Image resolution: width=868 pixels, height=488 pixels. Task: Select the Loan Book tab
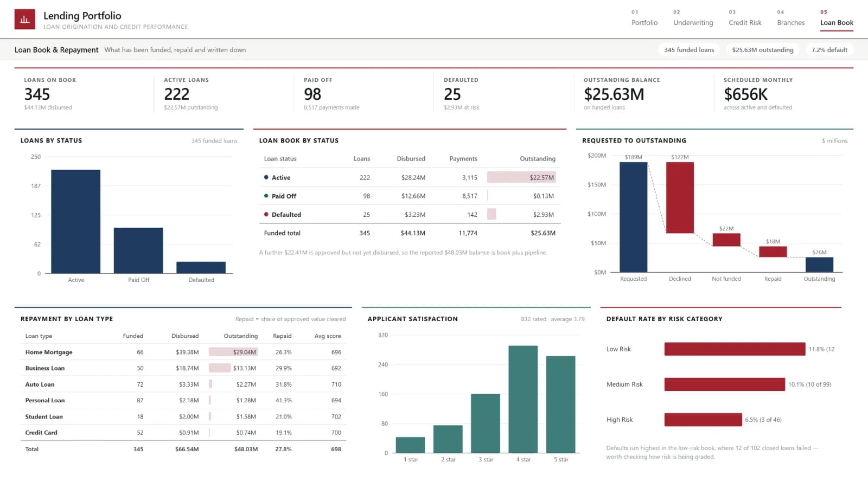click(837, 18)
